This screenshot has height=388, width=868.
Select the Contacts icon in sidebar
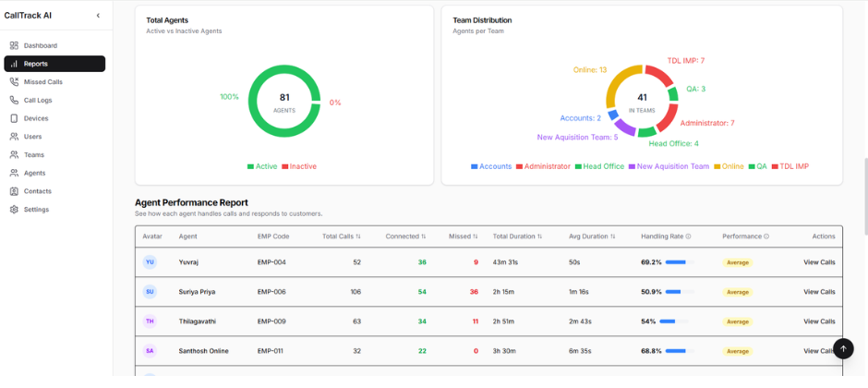tap(15, 191)
